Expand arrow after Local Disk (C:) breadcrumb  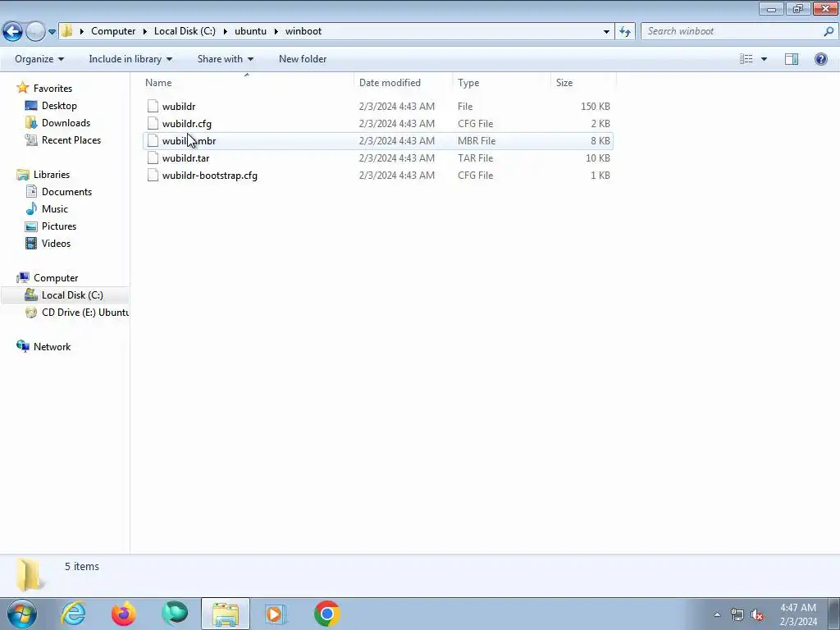[225, 31]
